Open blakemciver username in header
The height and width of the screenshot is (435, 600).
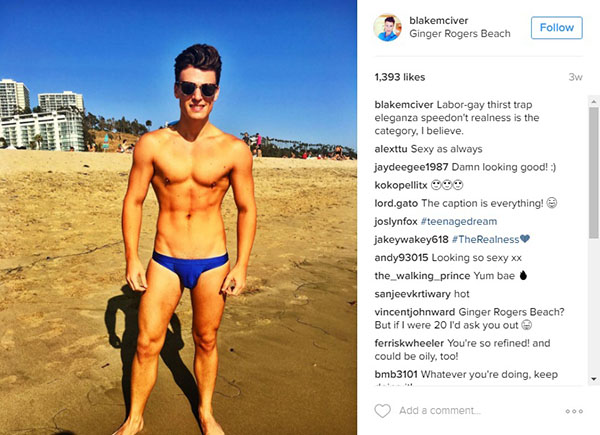(439, 21)
